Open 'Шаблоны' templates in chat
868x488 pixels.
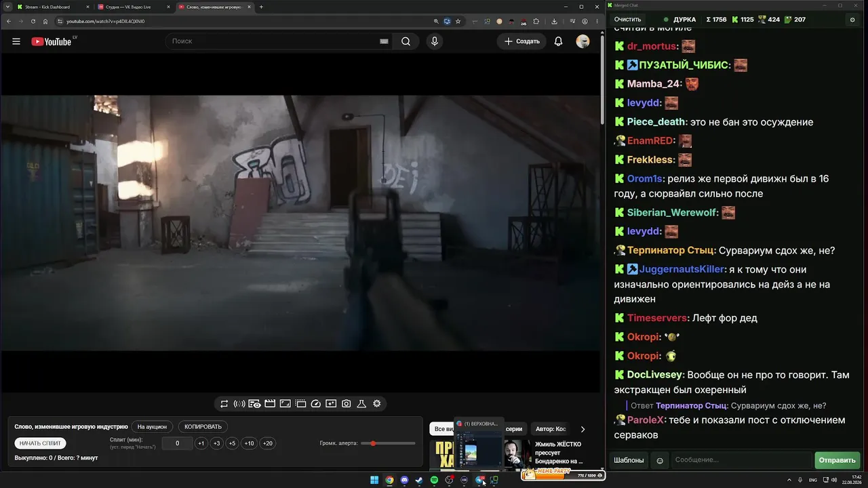click(x=629, y=460)
